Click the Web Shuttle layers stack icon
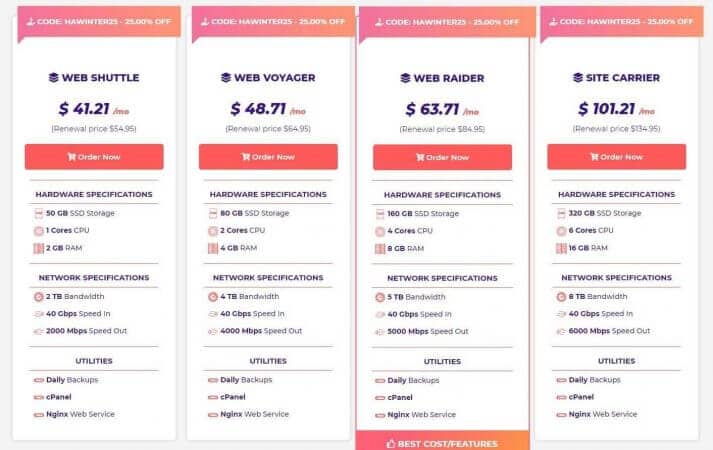 [54, 78]
